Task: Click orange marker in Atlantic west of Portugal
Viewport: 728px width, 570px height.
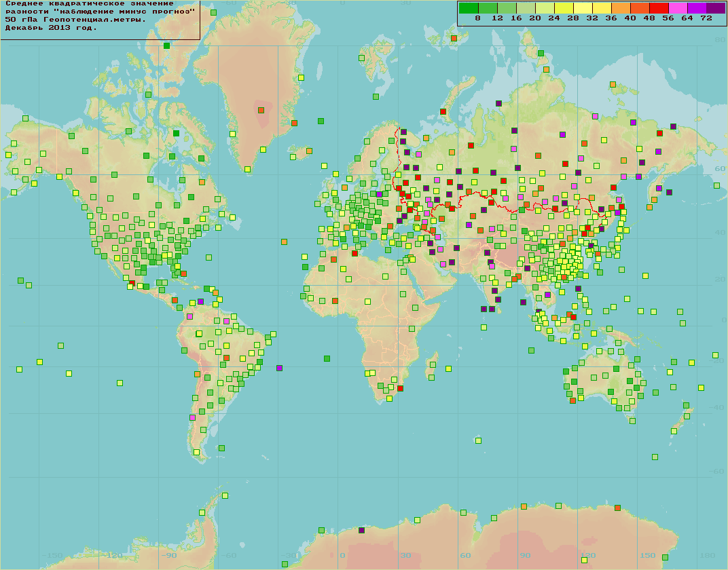Action: coord(284,242)
